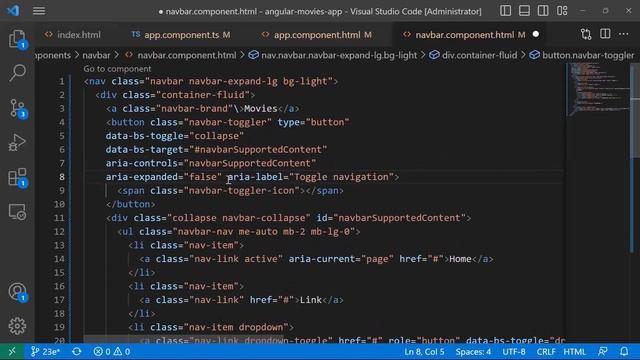Click "container-fluid" on line 2

point(203,95)
